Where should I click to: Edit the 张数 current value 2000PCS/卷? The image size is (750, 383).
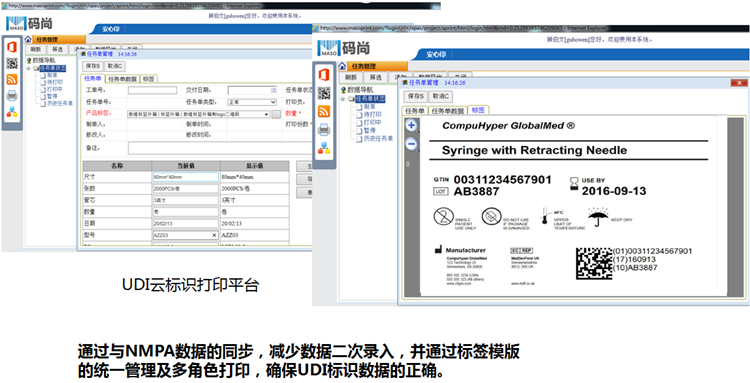(x=186, y=188)
